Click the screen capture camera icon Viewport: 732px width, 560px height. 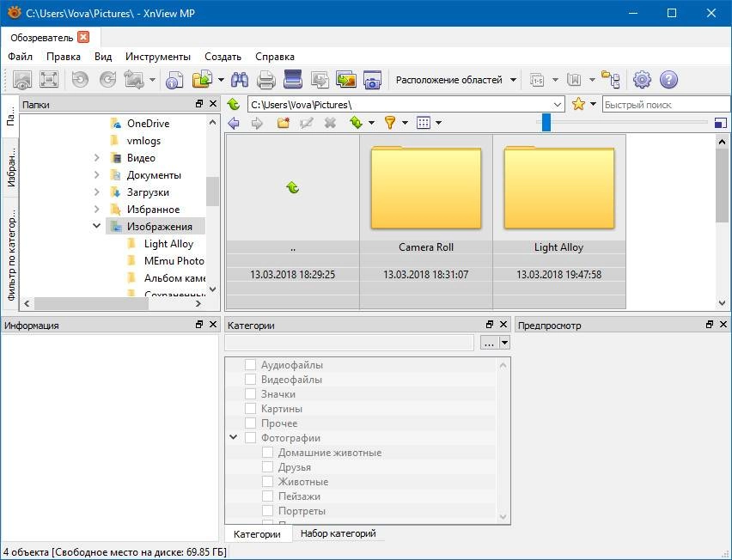point(372,80)
